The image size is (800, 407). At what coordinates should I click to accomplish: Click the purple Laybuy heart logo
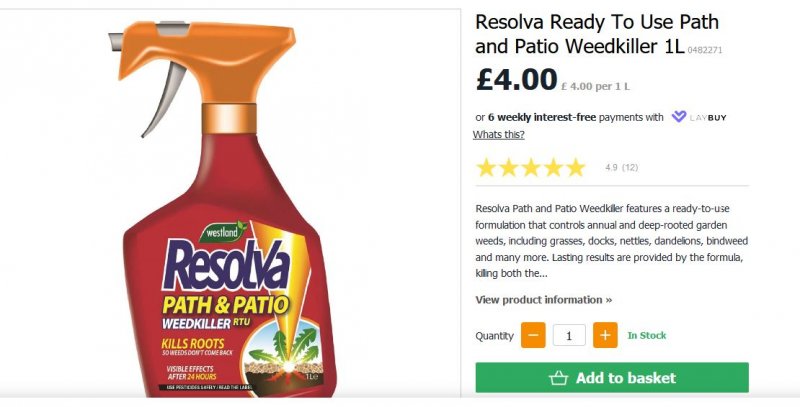(x=679, y=117)
